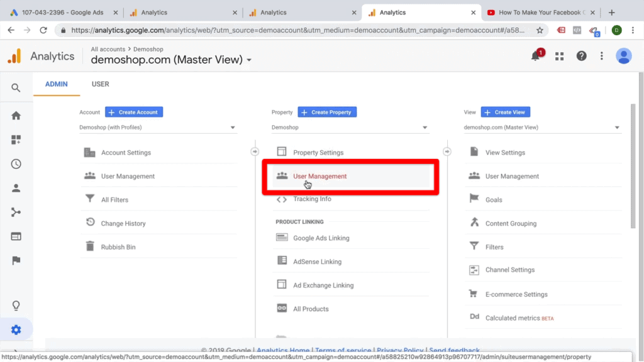Viewport: 644px width, 362px height.
Task: Open Customization dashboards icon in sidebar
Action: 16,140
